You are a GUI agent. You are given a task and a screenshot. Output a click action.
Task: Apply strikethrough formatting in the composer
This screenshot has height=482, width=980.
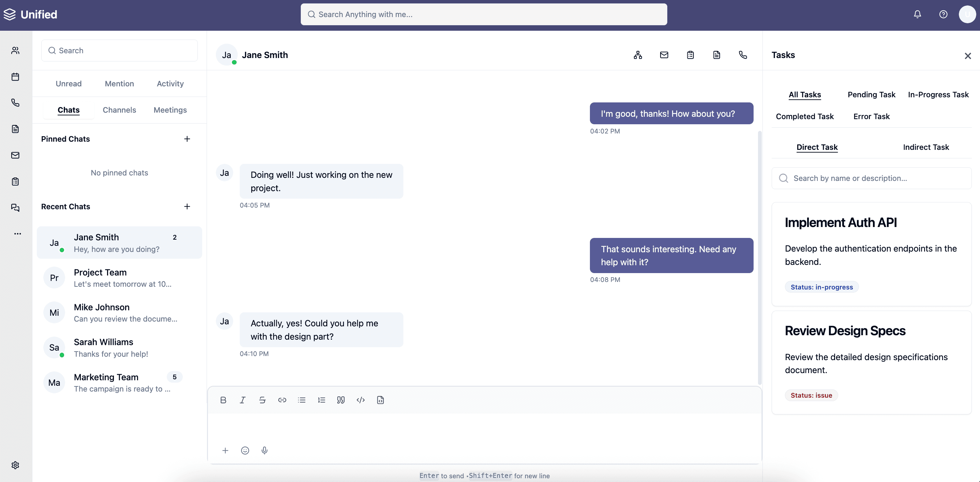262,400
